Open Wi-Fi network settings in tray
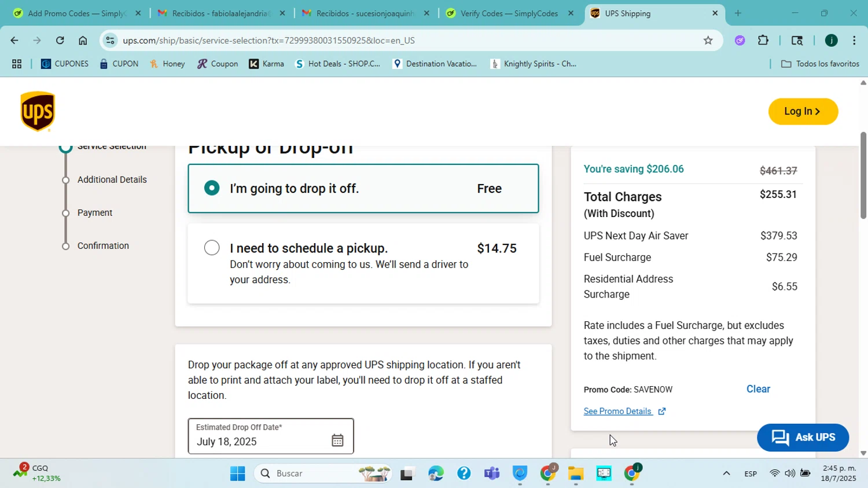The width and height of the screenshot is (868, 488). [x=774, y=474]
